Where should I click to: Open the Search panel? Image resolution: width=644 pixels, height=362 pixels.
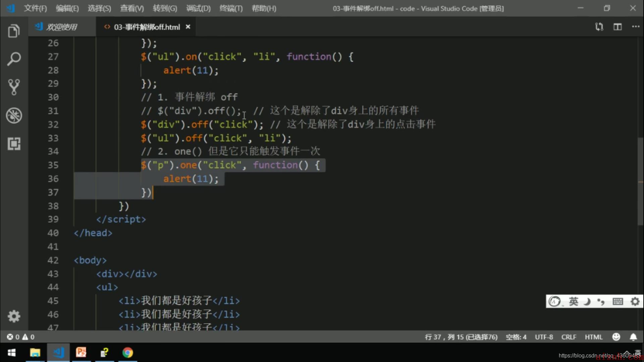[14, 59]
